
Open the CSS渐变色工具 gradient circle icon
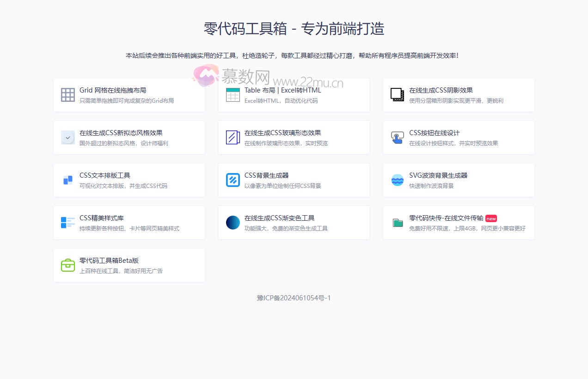[233, 223]
